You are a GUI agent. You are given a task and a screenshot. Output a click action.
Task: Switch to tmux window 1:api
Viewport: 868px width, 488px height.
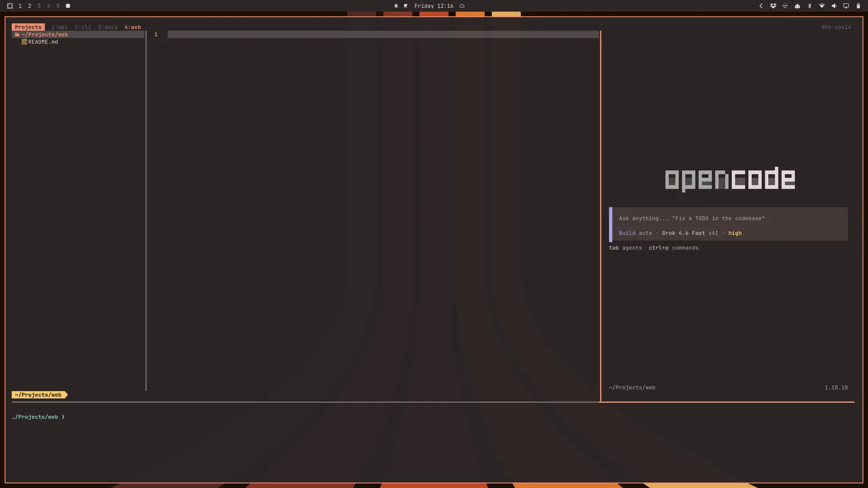60,27
